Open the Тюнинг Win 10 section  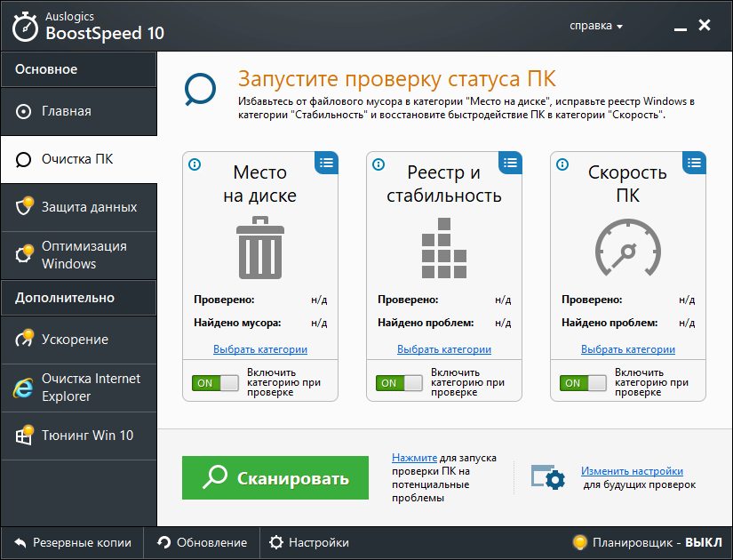(78, 436)
